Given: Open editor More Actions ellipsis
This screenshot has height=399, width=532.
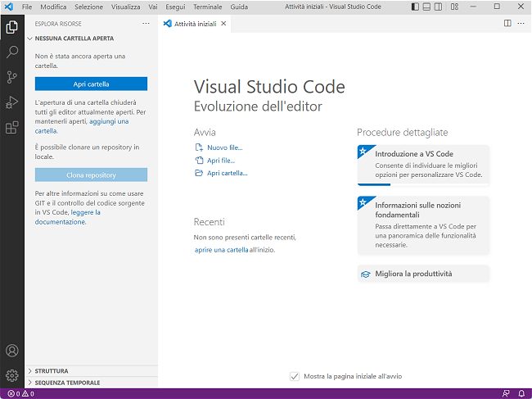Looking at the screenshot, I should click(x=521, y=23).
